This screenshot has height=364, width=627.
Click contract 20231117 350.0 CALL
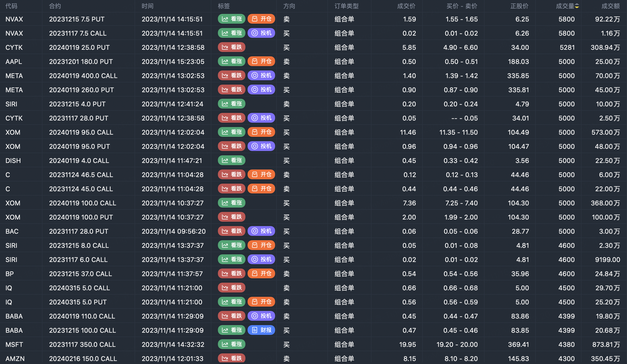[83, 344]
